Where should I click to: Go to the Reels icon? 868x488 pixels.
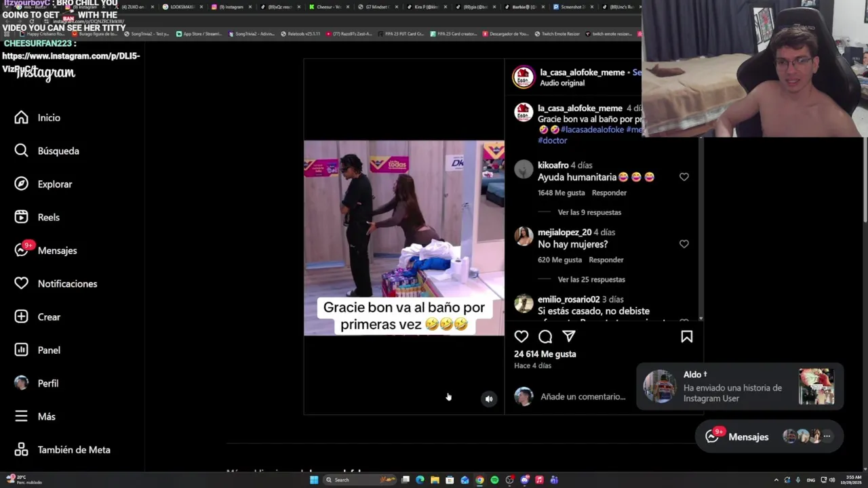click(x=22, y=218)
